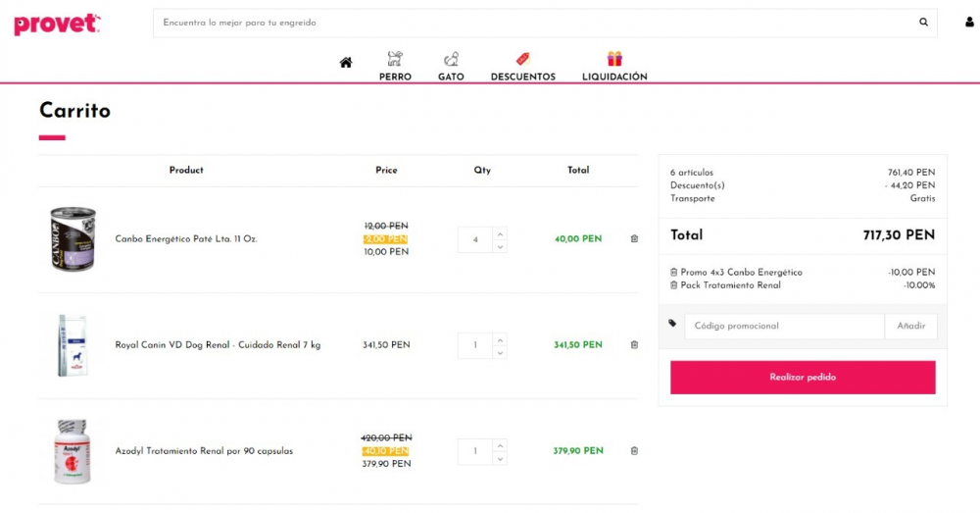This screenshot has height=513, width=980.
Task: Decrease Canbo Energético quantity by one
Action: [500, 246]
